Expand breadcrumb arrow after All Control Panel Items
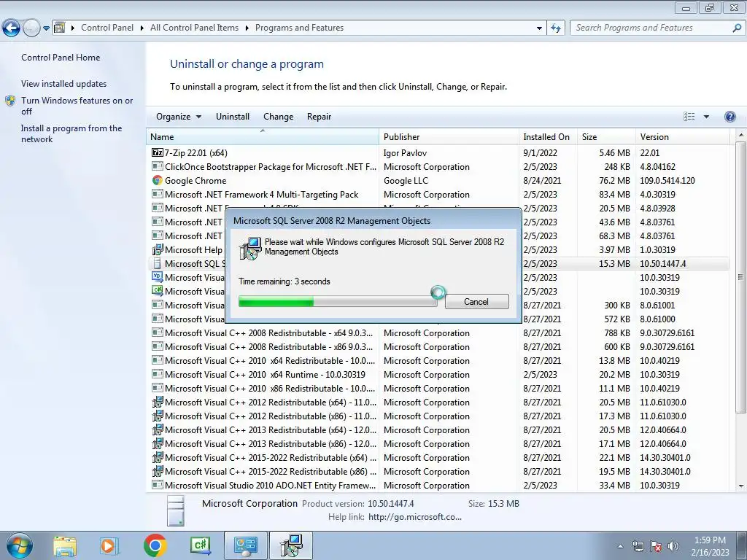Screen dimensions: 747x560 coord(247,28)
